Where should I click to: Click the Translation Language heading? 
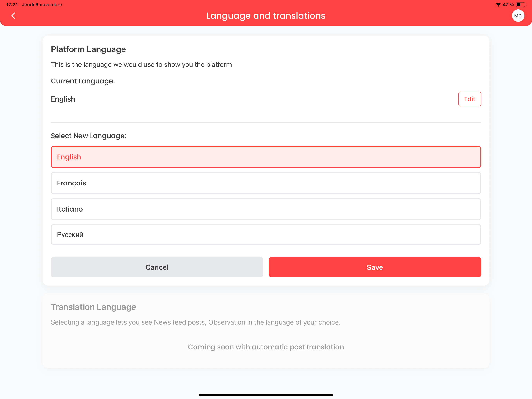pyautogui.click(x=93, y=307)
